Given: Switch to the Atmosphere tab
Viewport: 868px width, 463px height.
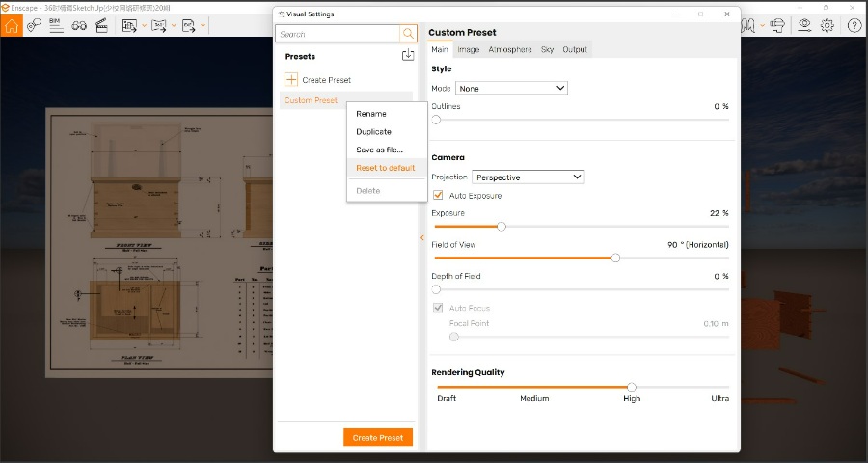Looking at the screenshot, I should (x=509, y=49).
